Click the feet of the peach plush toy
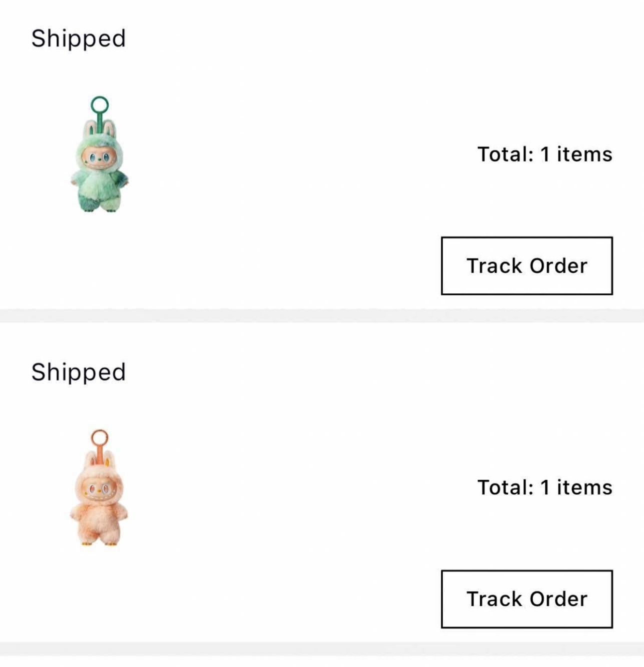 coord(98,540)
